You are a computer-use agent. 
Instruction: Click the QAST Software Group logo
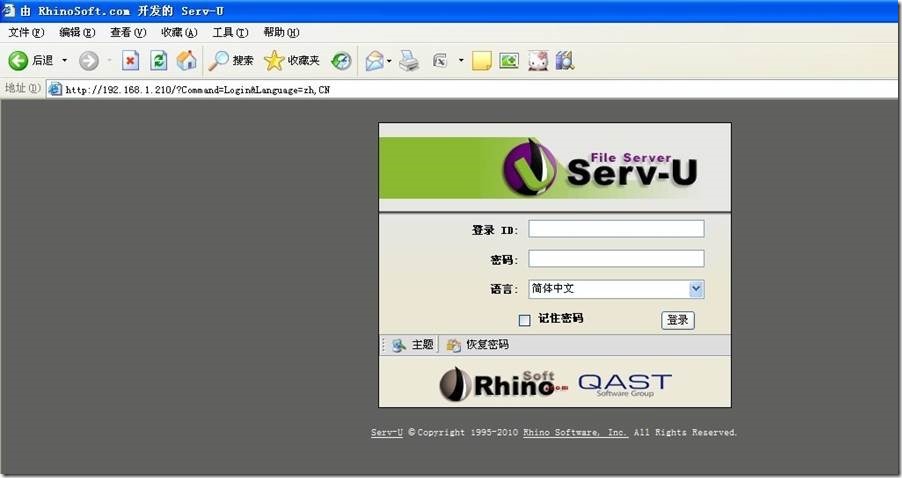click(x=625, y=384)
